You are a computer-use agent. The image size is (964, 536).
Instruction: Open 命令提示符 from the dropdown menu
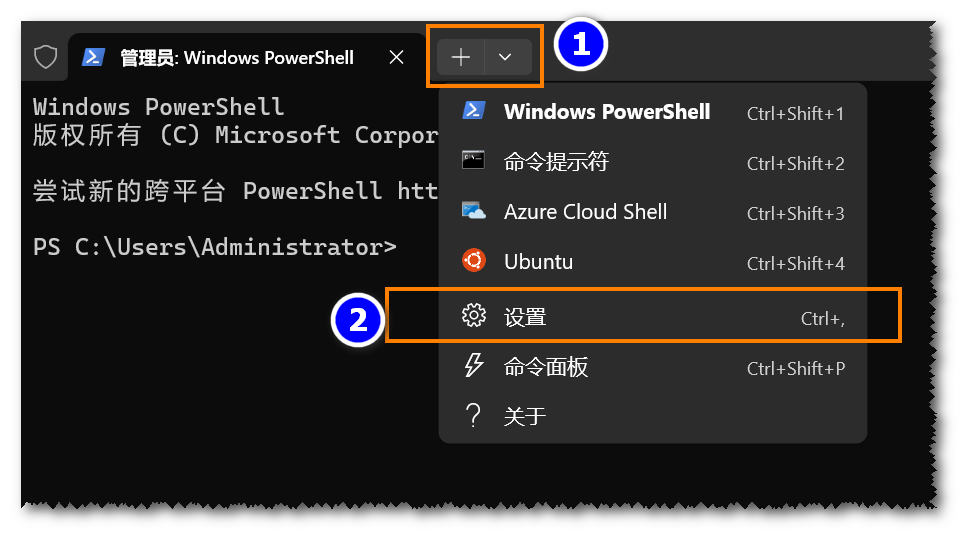[653, 162]
